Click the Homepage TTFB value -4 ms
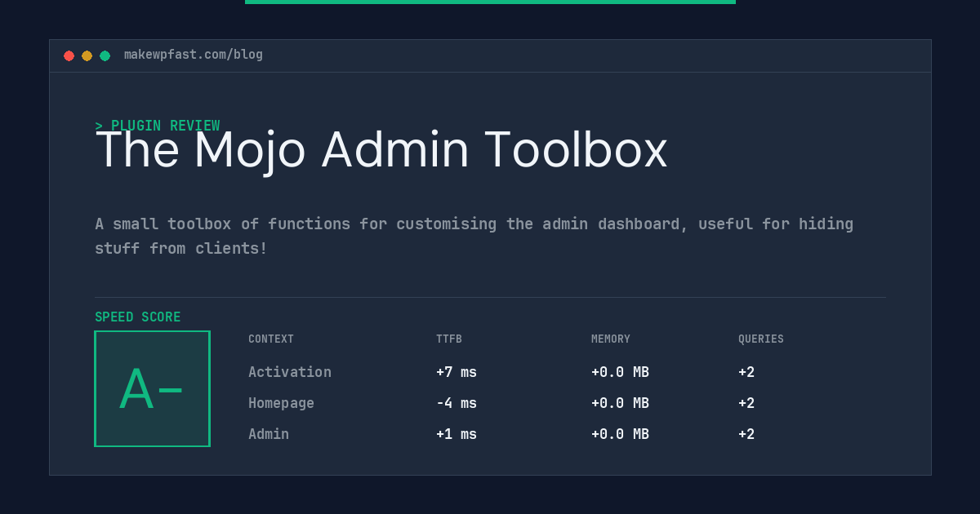980x514 pixels. [x=457, y=403]
